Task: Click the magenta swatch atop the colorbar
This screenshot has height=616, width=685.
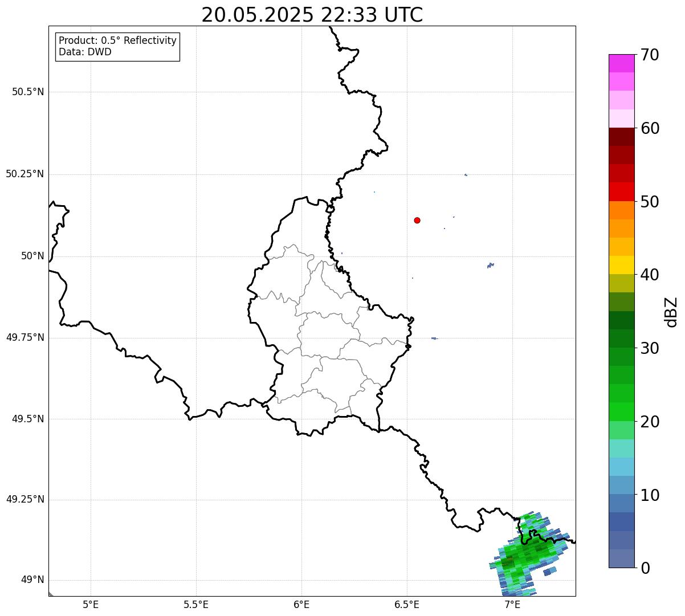Action: coord(621,63)
